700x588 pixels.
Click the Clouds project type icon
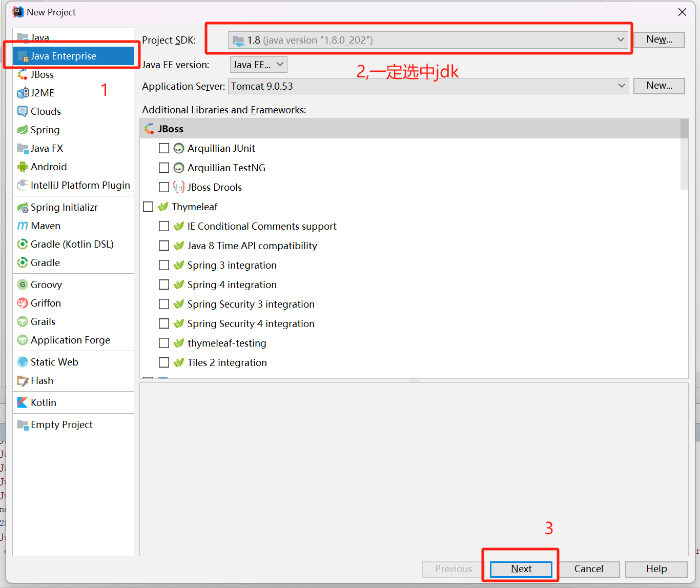pyautogui.click(x=23, y=112)
